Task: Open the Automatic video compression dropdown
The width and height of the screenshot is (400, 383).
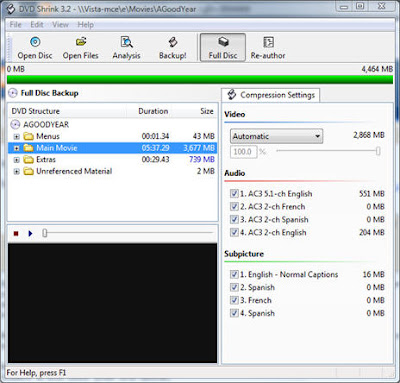Action: click(276, 136)
